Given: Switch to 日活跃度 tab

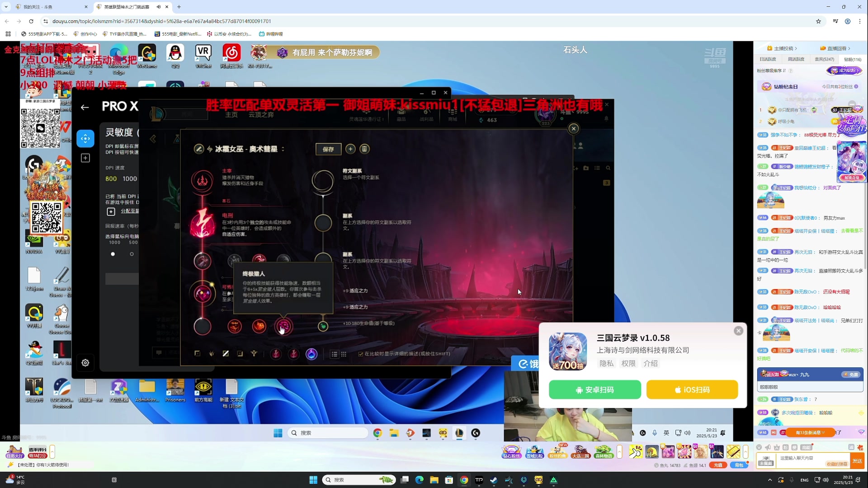Looking at the screenshot, I should pyautogui.click(x=768, y=59).
